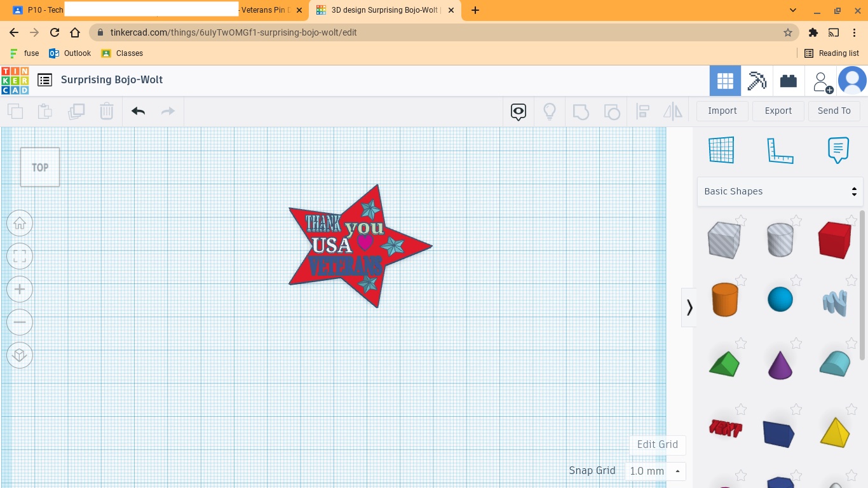Pick the blue Sphere shape

point(780,299)
